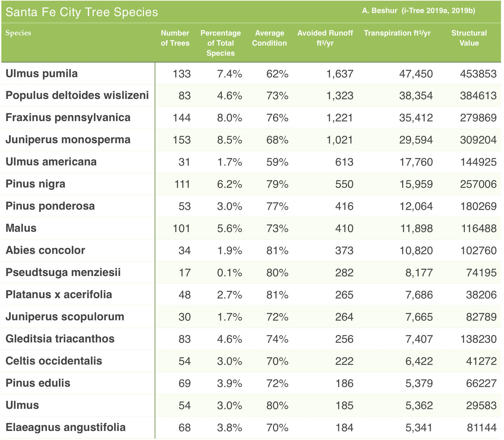
Task: Click Juniperus monosperma tree count of 153
Action: pyautogui.click(x=182, y=140)
